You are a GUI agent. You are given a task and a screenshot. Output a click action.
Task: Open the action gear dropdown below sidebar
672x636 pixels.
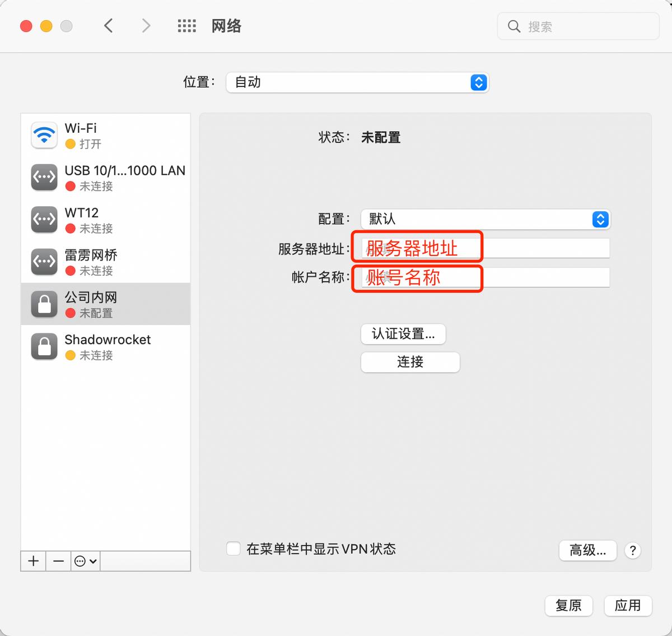click(x=85, y=561)
